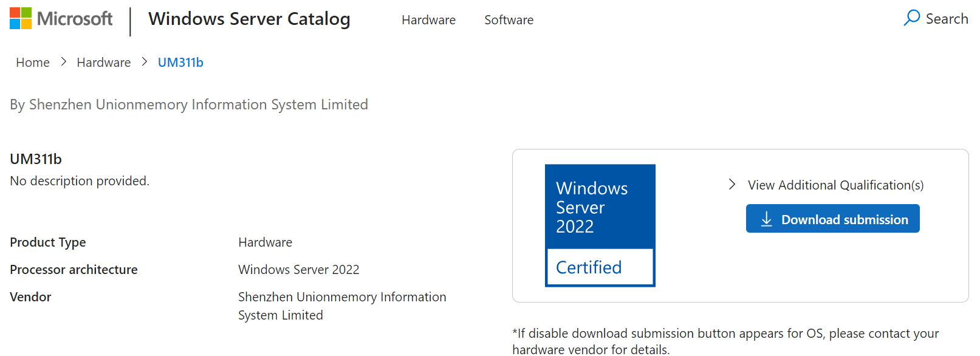This screenshot has width=980, height=356.
Task: Click the Search text label
Action: pyautogui.click(x=947, y=19)
